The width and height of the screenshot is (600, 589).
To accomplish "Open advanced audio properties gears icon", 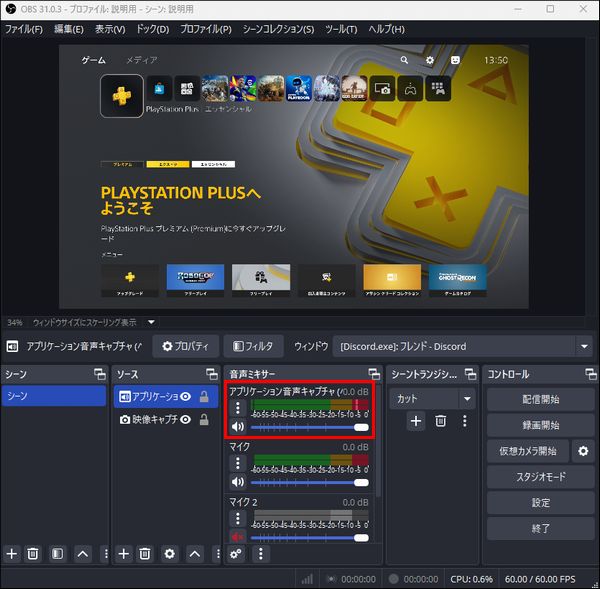I will [236, 554].
